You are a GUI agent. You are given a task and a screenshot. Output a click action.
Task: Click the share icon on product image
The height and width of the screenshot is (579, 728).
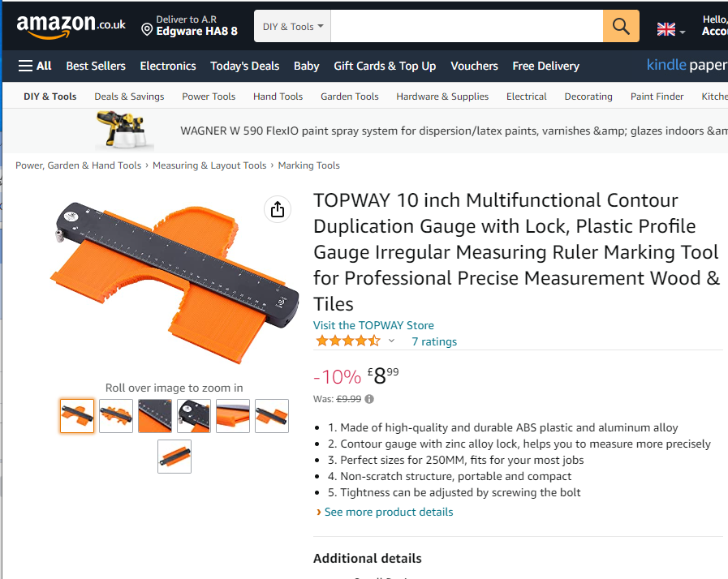point(277,209)
